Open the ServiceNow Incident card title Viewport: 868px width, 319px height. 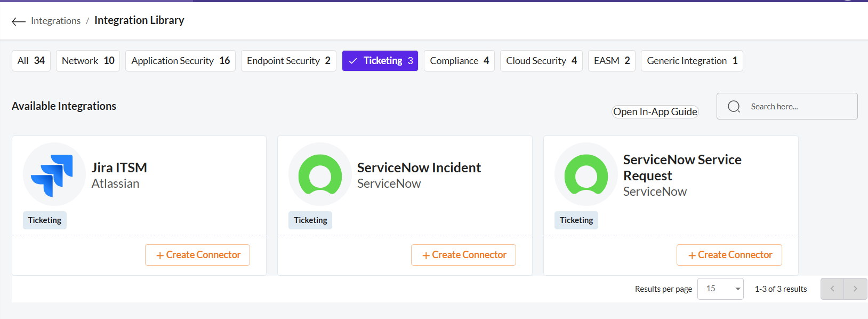click(419, 168)
